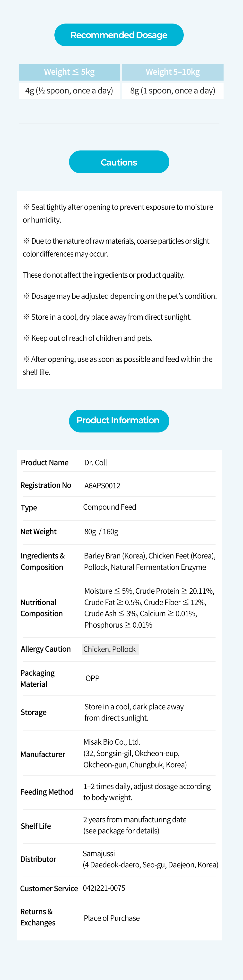Click the Misak Bio Co., Ltd. manufacturer name
The height and width of the screenshot is (980, 243).
coord(112,741)
